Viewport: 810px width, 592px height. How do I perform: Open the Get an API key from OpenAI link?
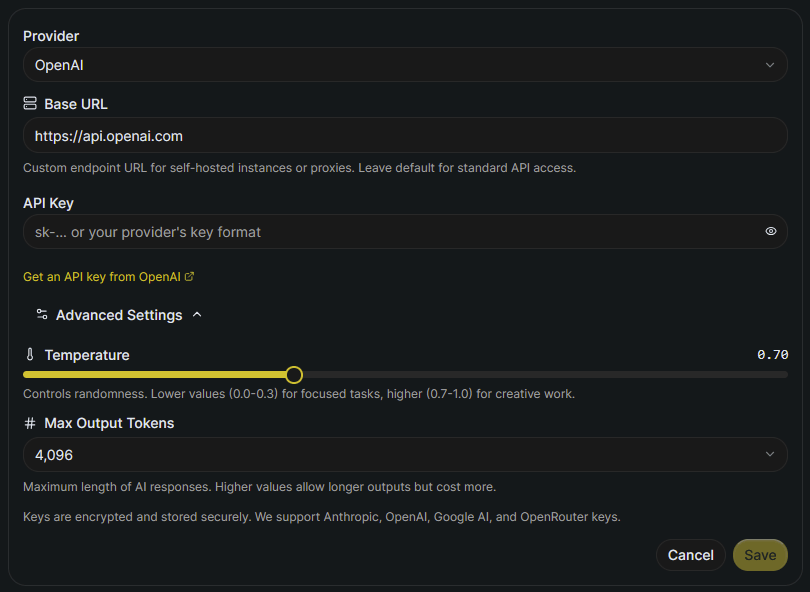pyautogui.click(x=101, y=277)
